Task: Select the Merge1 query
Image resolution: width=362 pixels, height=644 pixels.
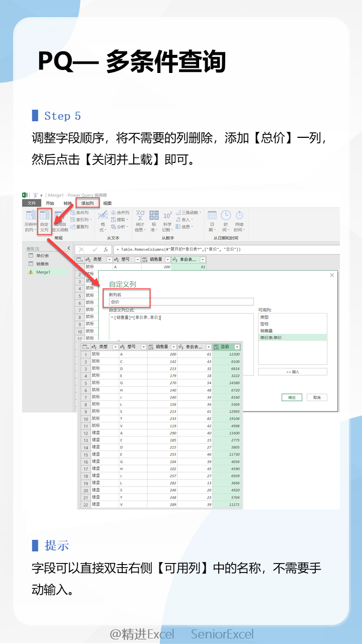Action: point(43,272)
